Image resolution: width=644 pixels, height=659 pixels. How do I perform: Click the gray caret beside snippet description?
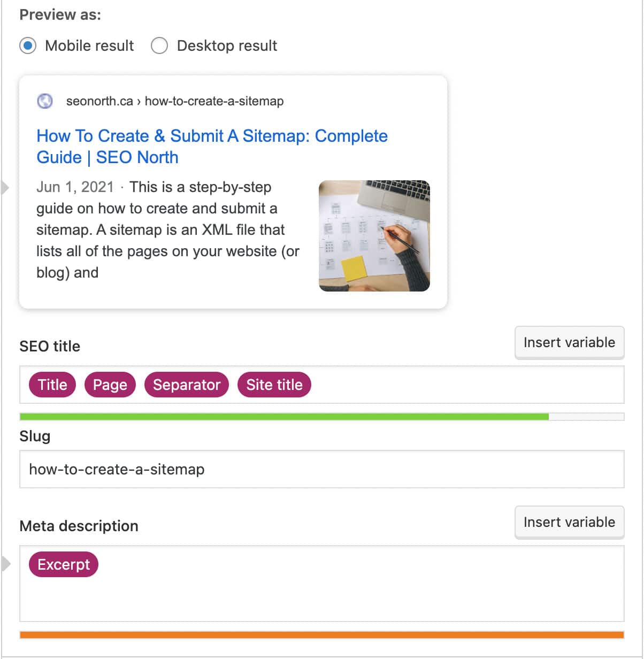coord(5,188)
